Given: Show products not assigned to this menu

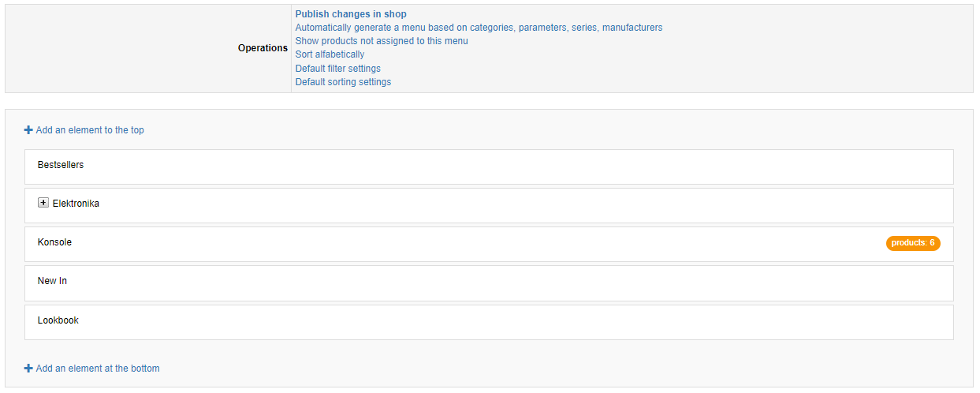Looking at the screenshot, I should 382,41.
